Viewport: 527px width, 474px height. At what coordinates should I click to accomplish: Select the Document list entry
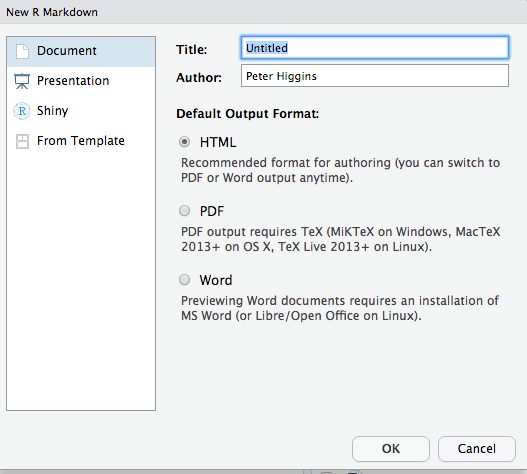[x=81, y=51]
